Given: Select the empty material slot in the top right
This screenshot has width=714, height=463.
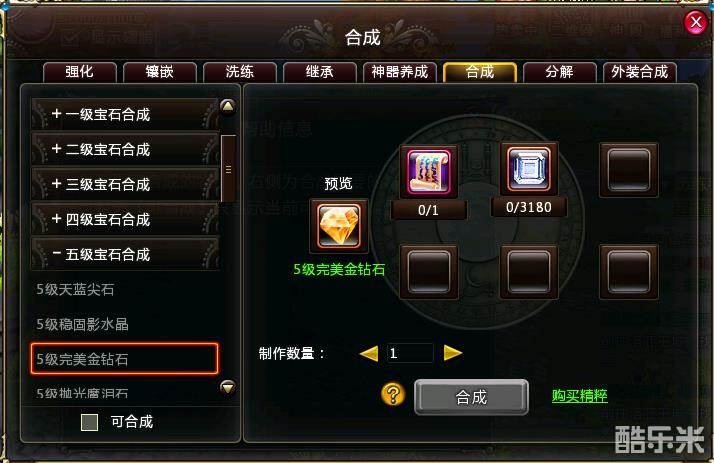Looking at the screenshot, I should pyautogui.click(x=629, y=170).
